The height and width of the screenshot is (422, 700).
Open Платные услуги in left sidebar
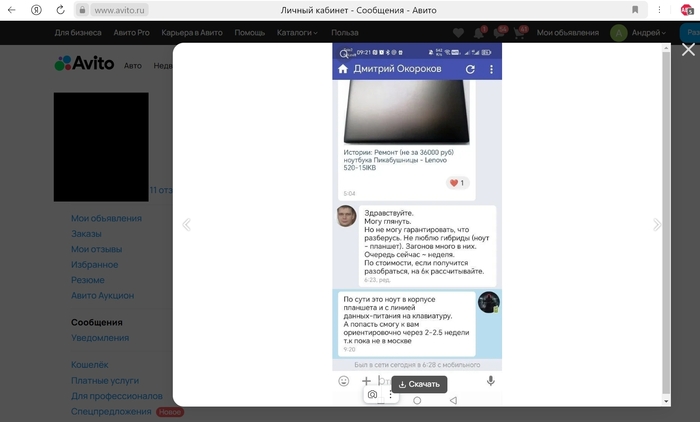click(105, 380)
